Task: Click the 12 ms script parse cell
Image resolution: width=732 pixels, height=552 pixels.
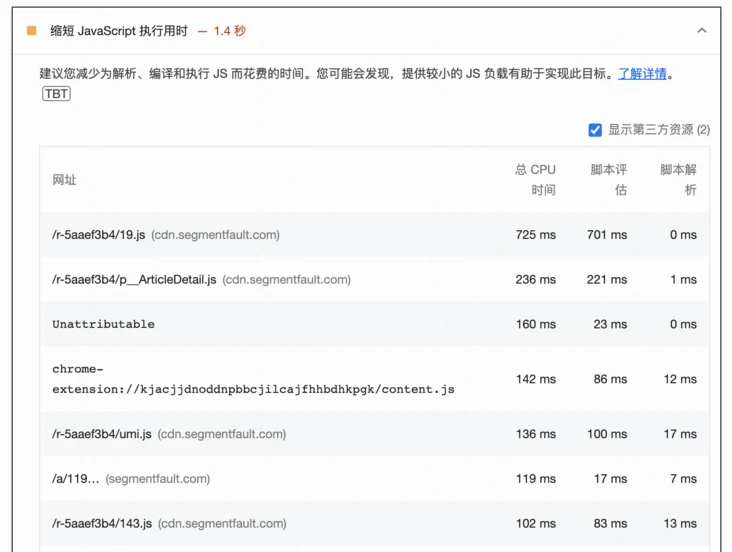Action: tap(680, 379)
